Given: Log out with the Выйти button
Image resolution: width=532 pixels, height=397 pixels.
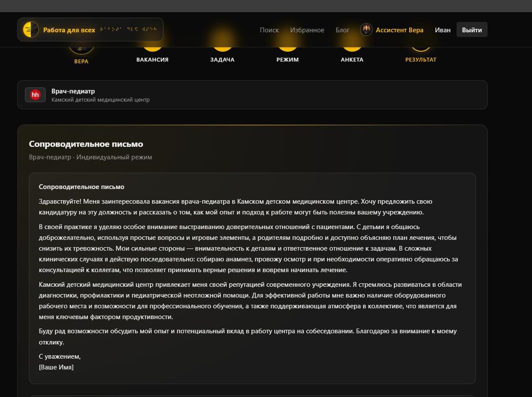Looking at the screenshot, I should 472,30.
